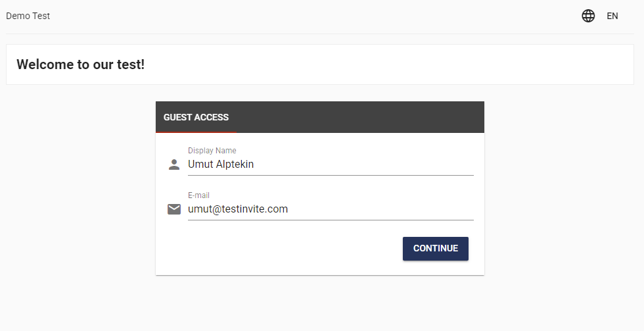644x331 pixels.
Task: Click the envelope icon beside E-mail
Action: (x=174, y=209)
